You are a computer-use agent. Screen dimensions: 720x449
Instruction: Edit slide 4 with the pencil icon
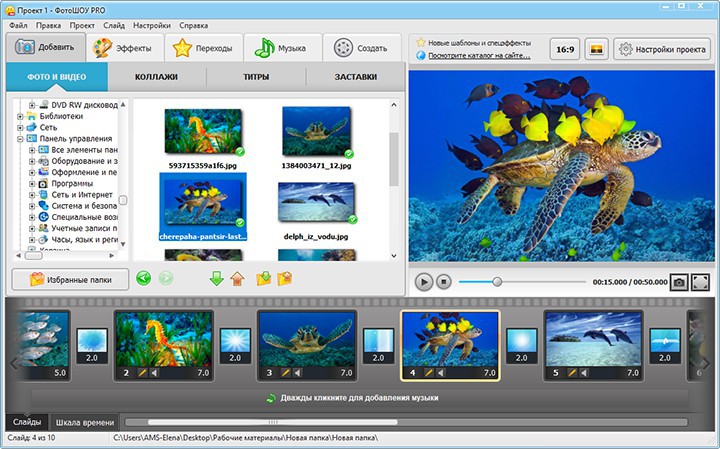pyautogui.click(x=428, y=373)
